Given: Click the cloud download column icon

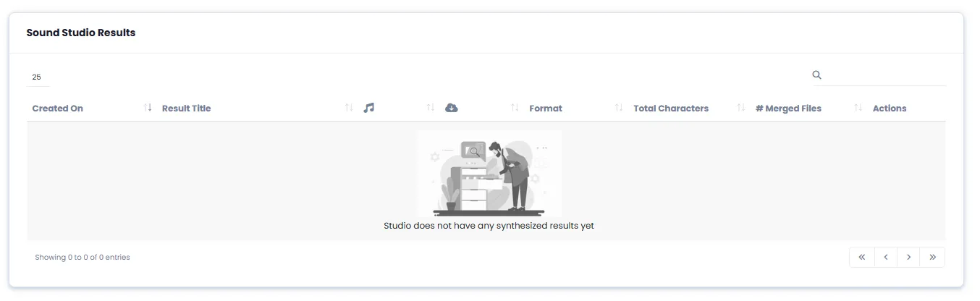Looking at the screenshot, I should [x=452, y=108].
